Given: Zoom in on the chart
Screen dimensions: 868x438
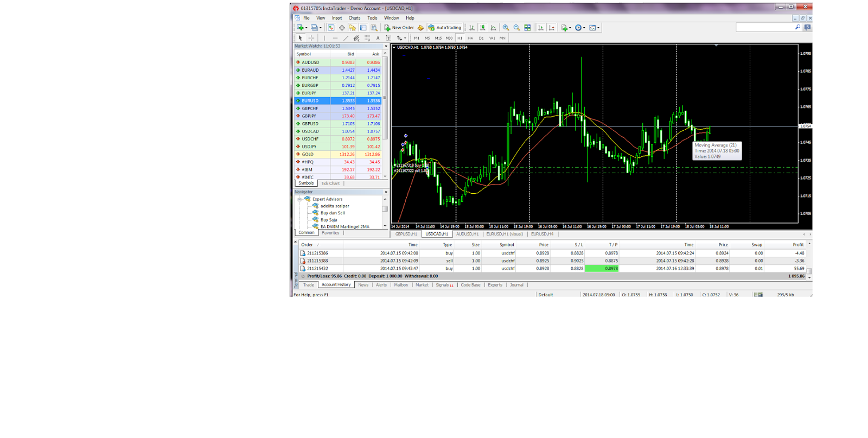Looking at the screenshot, I should click(x=506, y=28).
